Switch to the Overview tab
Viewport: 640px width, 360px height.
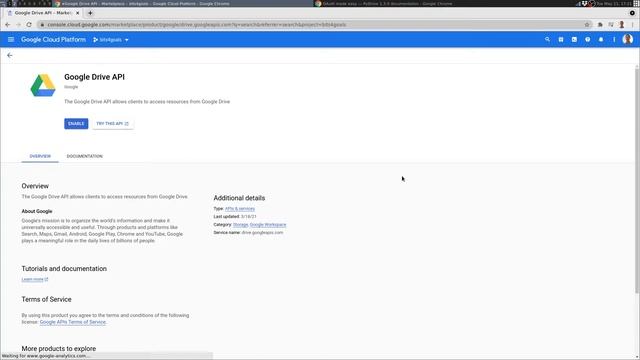tap(40, 156)
